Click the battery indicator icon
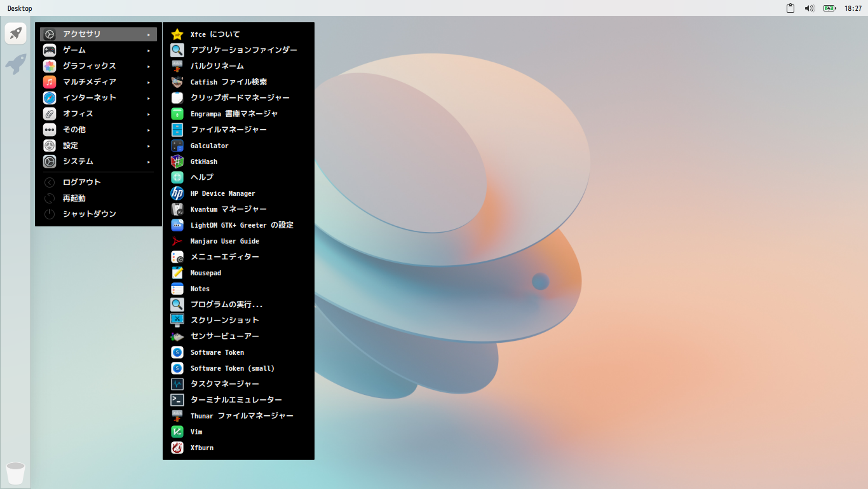Screen dimensions: 868x489 (829, 8)
